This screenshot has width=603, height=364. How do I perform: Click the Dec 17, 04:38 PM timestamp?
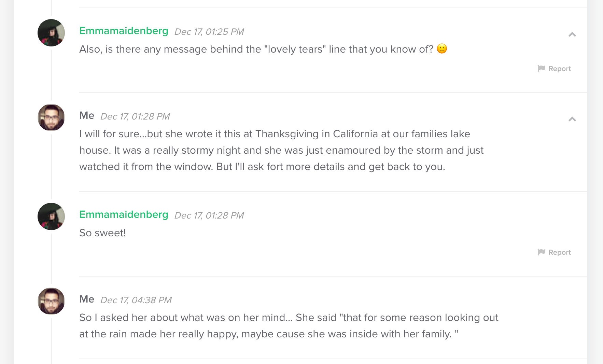point(136,300)
